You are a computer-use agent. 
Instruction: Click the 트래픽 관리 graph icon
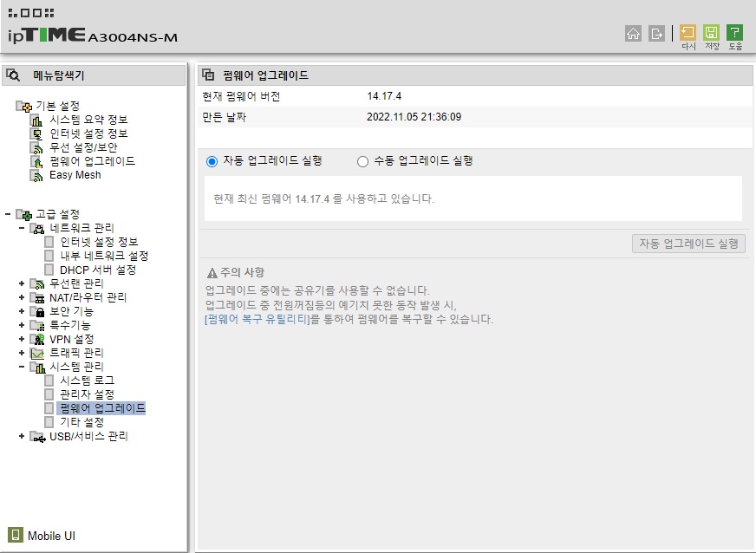click(37, 354)
